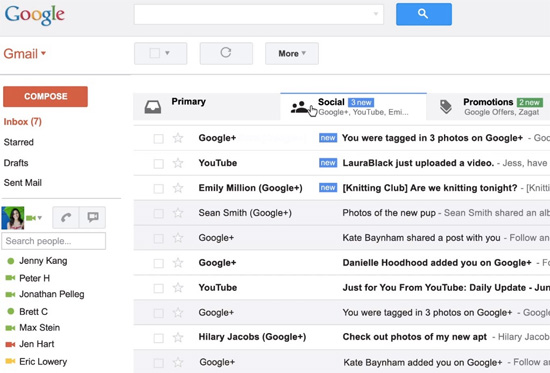This screenshot has height=373, width=550.
Task: Click the refresh mail icon
Action: pyautogui.click(x=226, y=53)
